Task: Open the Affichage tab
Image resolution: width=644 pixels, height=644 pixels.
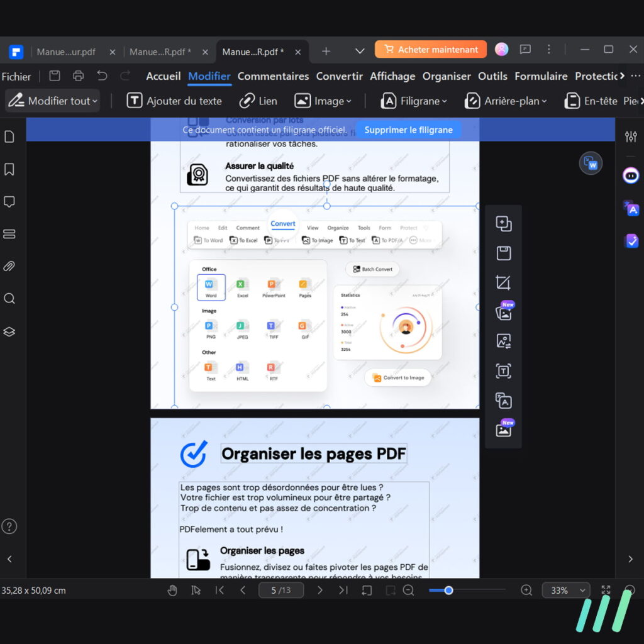Action: point(392,76)
